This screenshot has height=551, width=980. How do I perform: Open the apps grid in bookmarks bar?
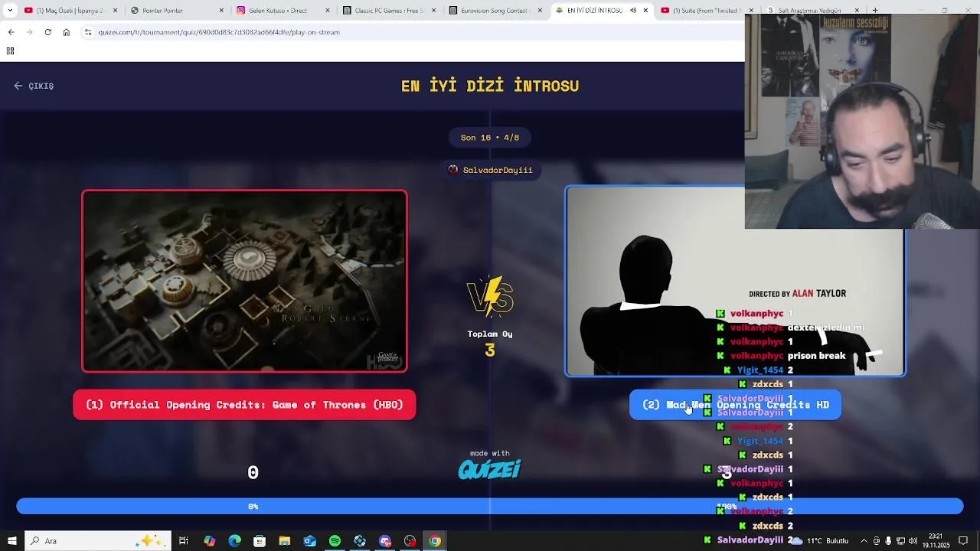[10, 51]
